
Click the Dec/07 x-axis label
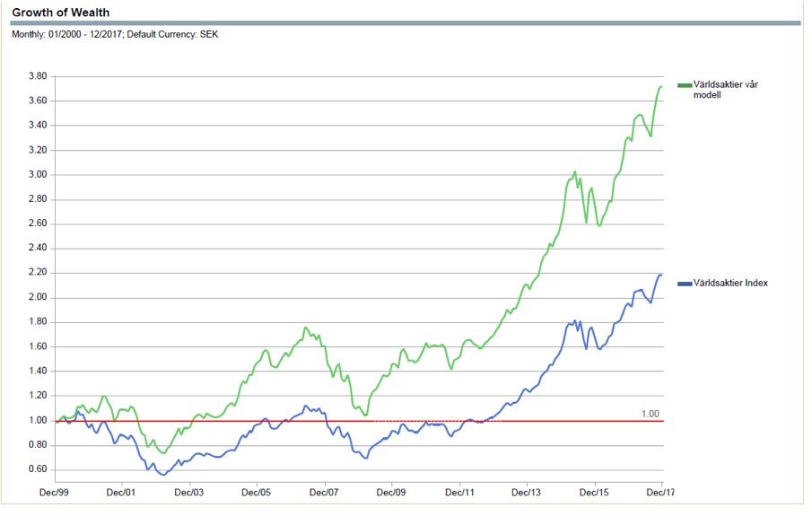tap(324, 492)
